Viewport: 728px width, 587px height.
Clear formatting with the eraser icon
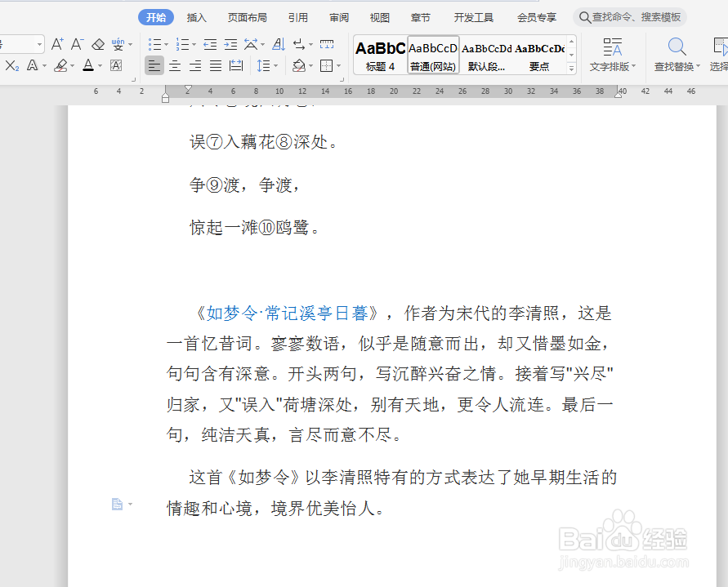coord(97,44)
